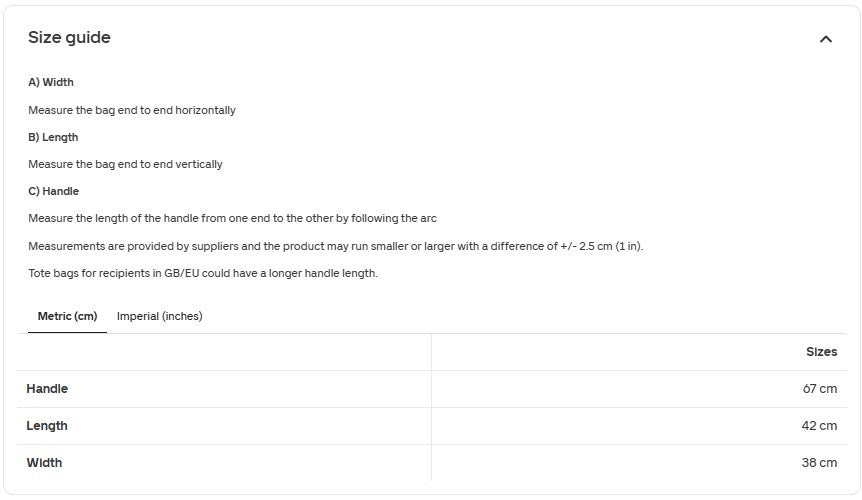
Task: Click the 38 cm width value
Action: [x=819, y=463]
